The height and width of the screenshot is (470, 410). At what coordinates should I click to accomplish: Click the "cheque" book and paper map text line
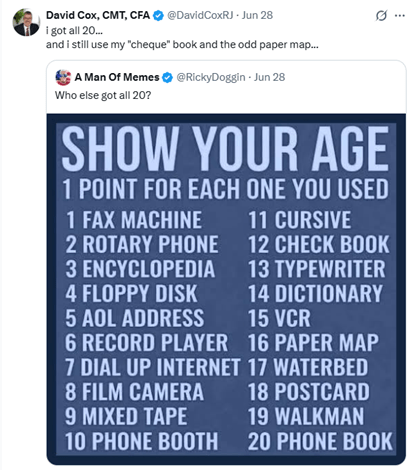(x=182, y=45)
